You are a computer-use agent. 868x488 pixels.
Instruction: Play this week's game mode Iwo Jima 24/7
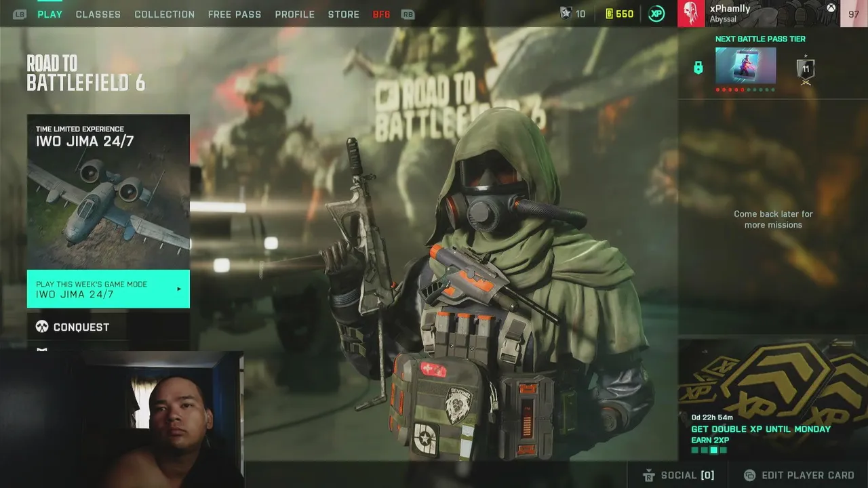108,289
